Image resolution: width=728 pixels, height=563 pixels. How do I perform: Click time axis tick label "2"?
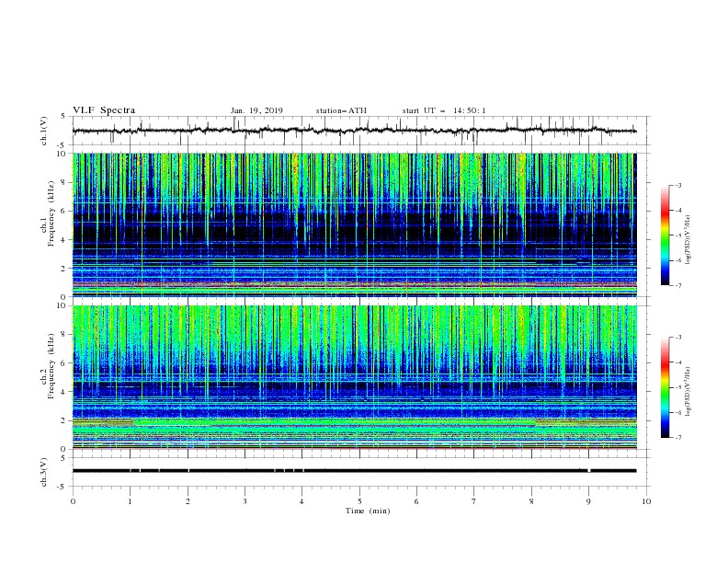pos(188,501)
